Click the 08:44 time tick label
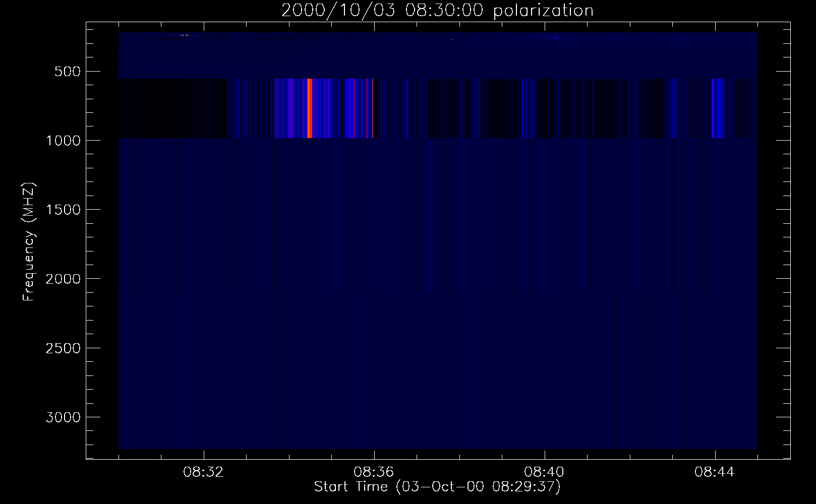Image resolution: width=816 pixels, height=504 pixels. point(715,472)
